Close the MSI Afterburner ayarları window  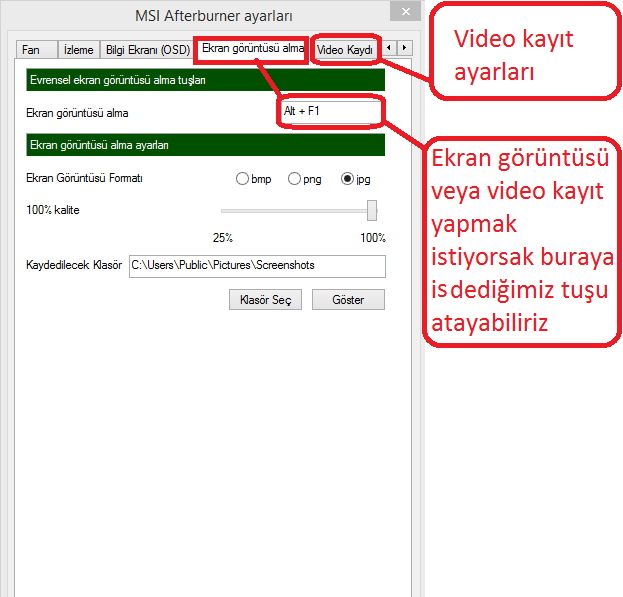coord(405,12)
